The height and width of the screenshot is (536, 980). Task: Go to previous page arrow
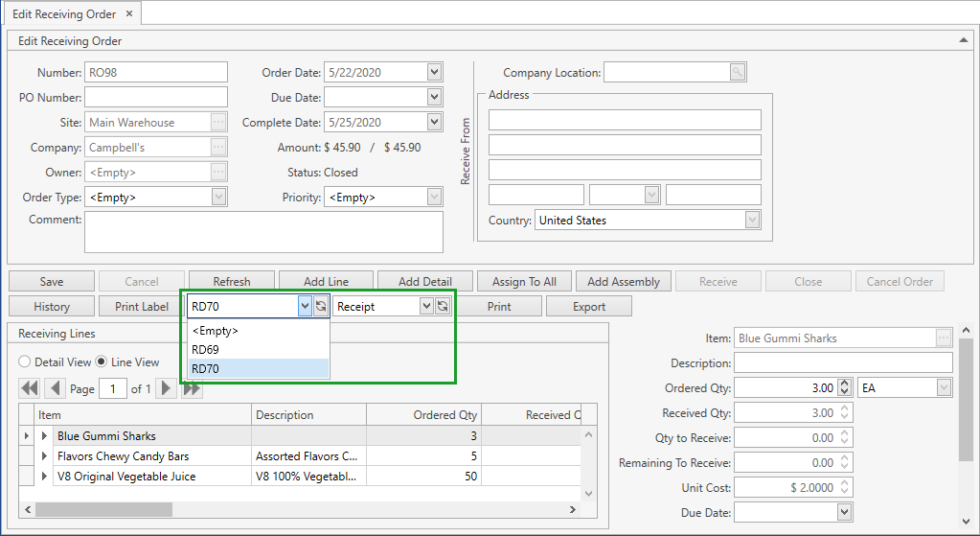coord(55,388)
